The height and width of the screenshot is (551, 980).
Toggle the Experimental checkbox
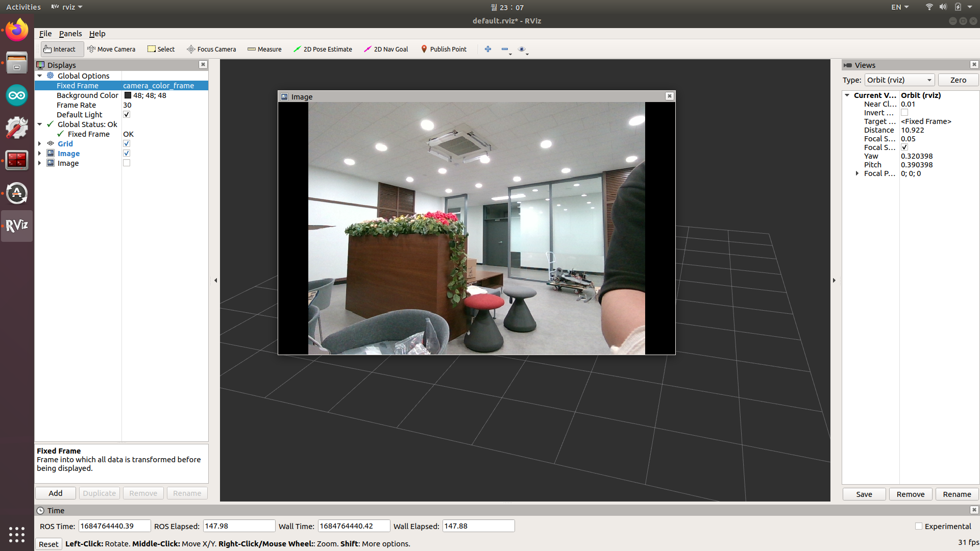pos(919,526)
